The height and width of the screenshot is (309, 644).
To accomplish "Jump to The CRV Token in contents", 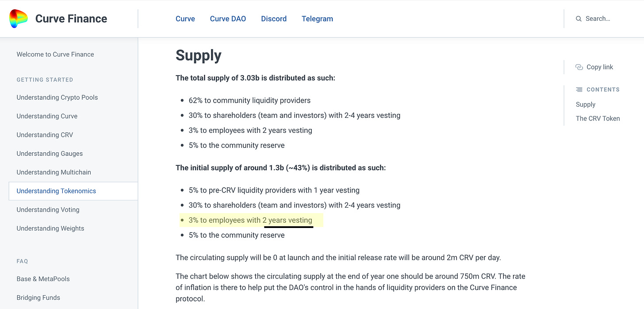I will coord(598,119).
